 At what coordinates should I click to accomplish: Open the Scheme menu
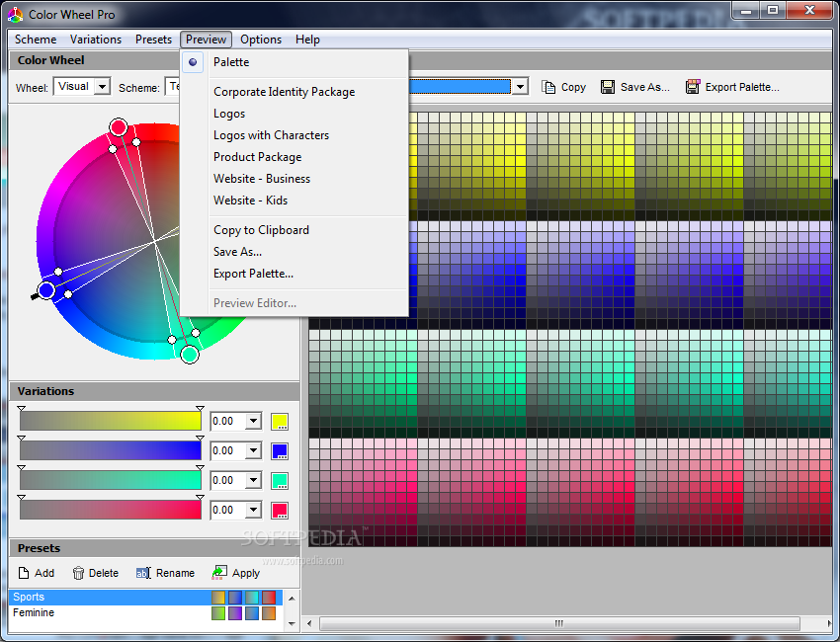36,40
